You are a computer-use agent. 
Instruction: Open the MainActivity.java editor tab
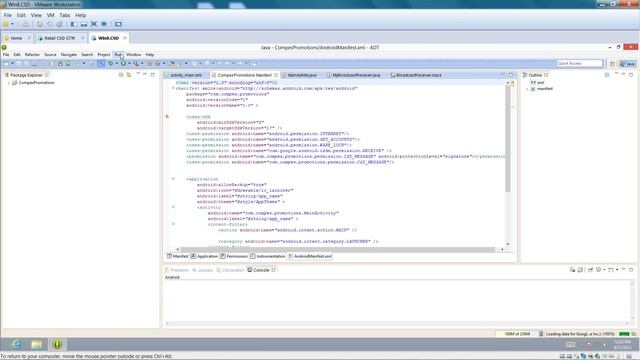(302, 75)
